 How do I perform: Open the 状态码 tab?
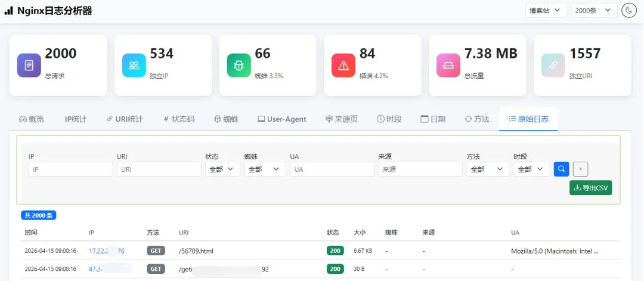179,119
